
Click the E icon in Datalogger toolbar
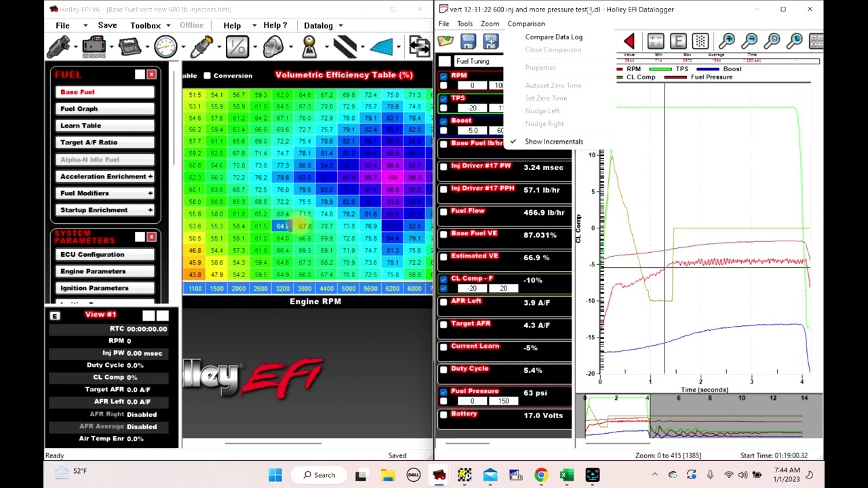pyautogui.click(x=678, y=41)
